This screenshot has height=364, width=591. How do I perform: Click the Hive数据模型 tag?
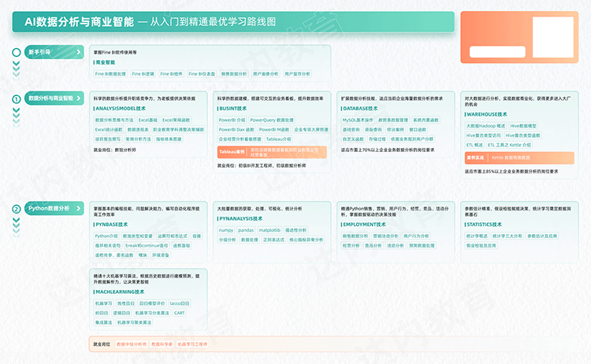click(522, 126)
